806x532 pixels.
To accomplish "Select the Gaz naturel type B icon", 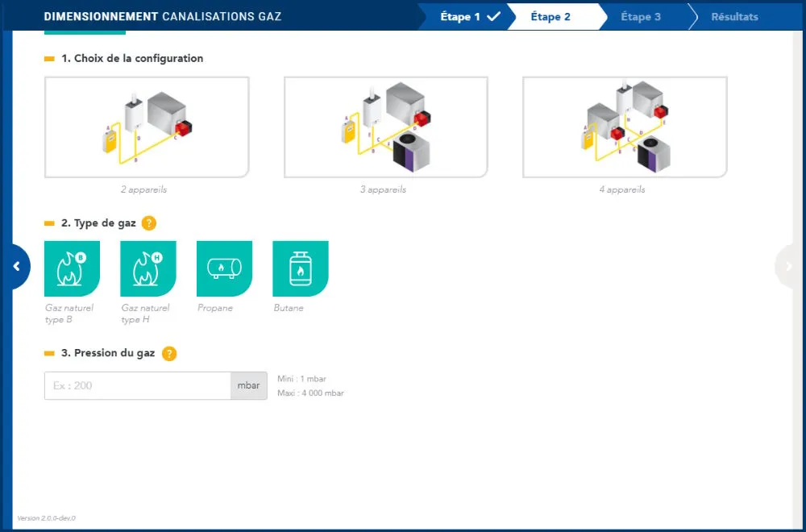I will pos(72,268).
